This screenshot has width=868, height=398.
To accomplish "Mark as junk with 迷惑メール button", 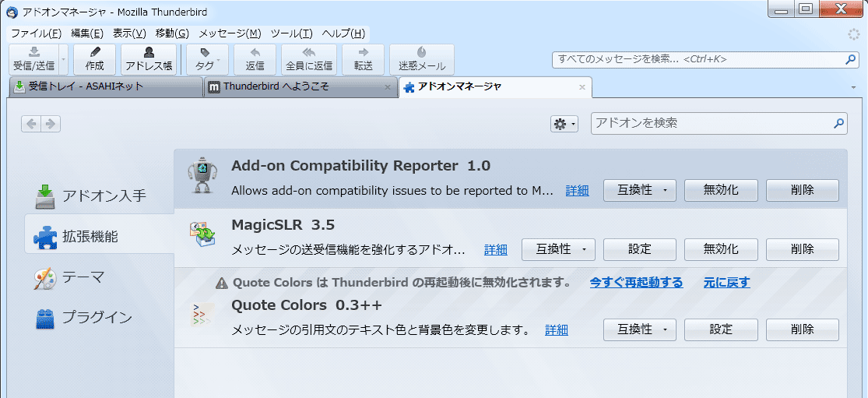I will tap(422, 59).
